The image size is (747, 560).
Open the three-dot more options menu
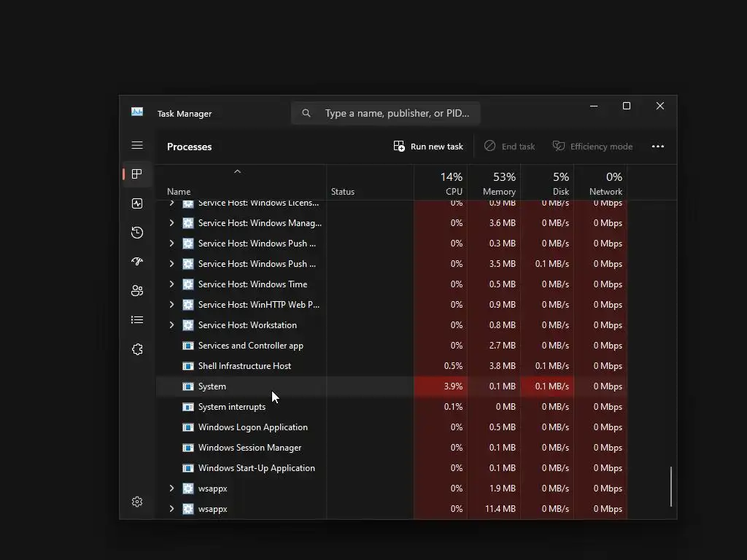tap(658, 146)
